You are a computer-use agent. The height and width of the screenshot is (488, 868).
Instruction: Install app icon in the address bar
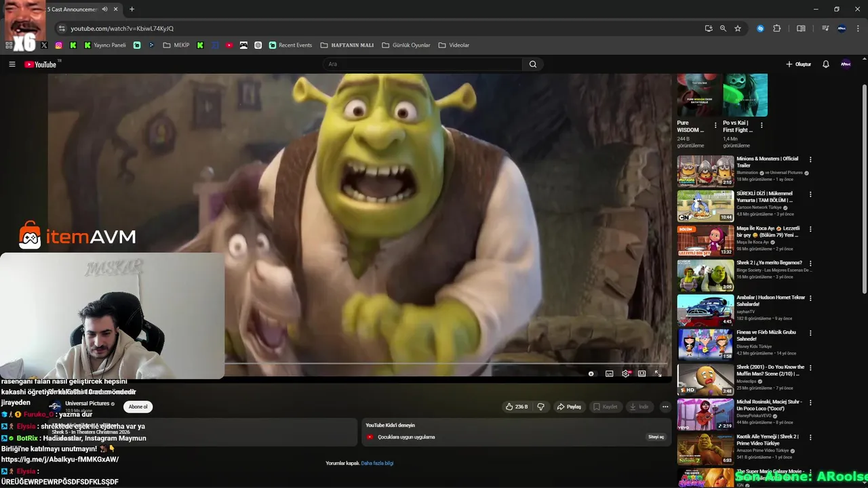pyautogui.click(x=709, y=28)
